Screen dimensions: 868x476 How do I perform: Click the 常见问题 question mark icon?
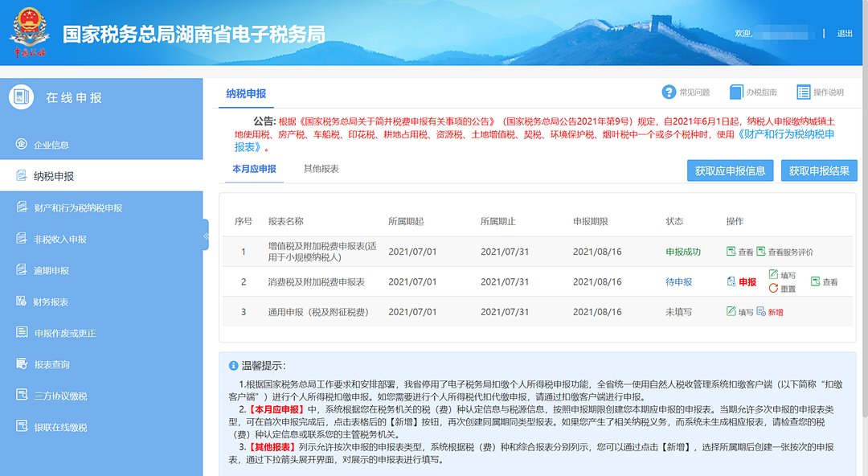669,92
